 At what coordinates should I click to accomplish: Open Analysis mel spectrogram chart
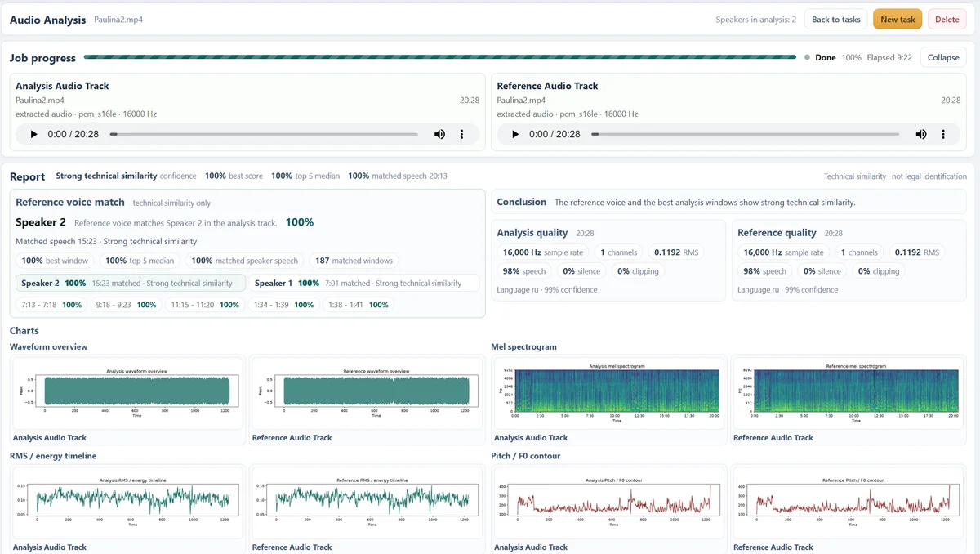pyautogui.click(x=609, y=393)
